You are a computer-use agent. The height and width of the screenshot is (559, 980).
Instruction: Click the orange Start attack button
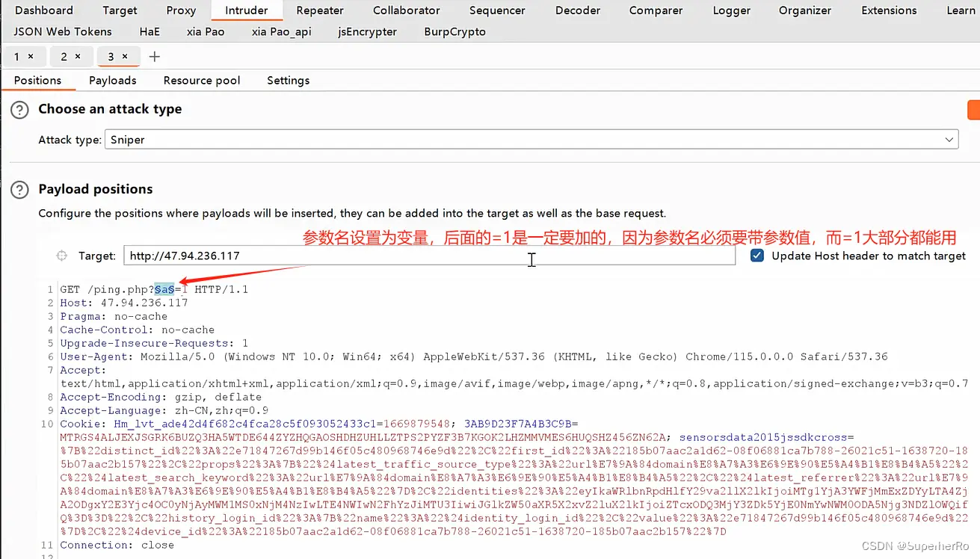(x=973, y=109)
